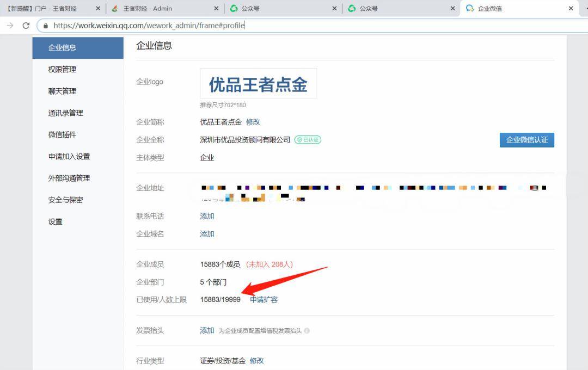Reload the page with the refresh icon

point(26,26)
